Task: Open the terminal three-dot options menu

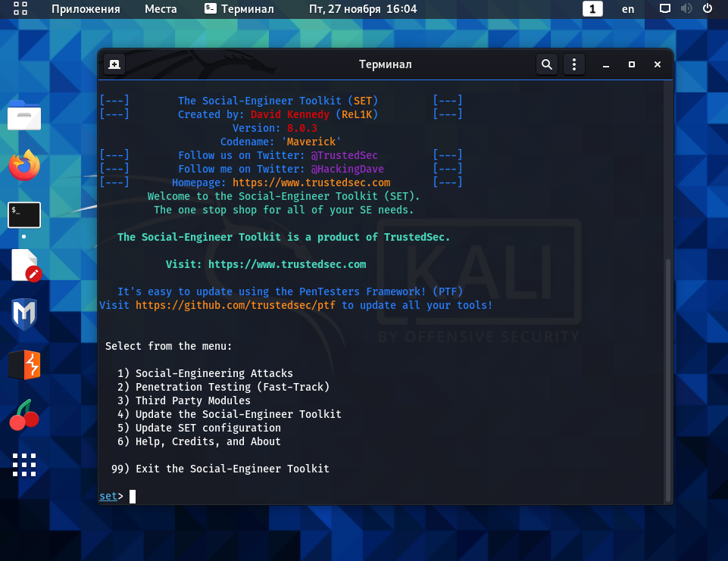Action: [574, 64]
